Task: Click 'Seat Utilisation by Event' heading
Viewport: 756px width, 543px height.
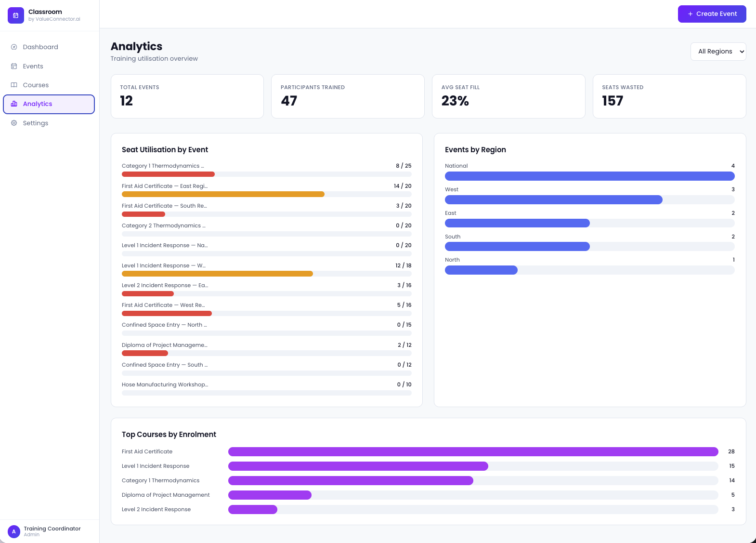Action: 165,150
